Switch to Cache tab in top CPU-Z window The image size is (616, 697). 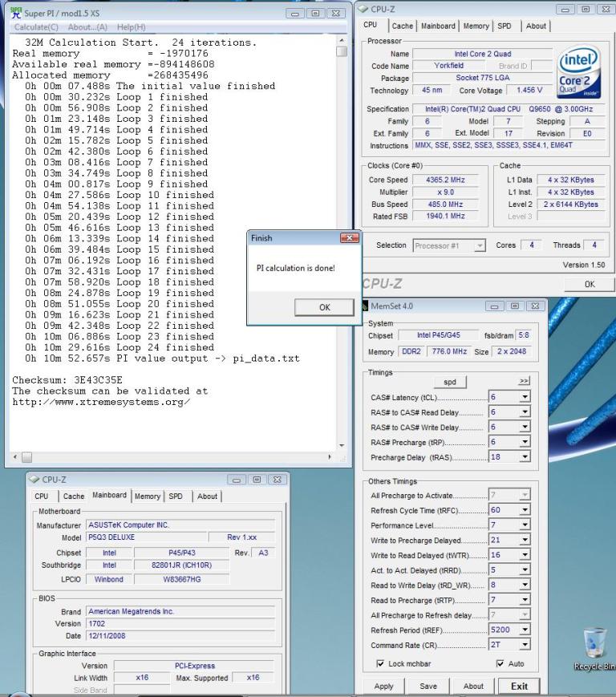402,26
